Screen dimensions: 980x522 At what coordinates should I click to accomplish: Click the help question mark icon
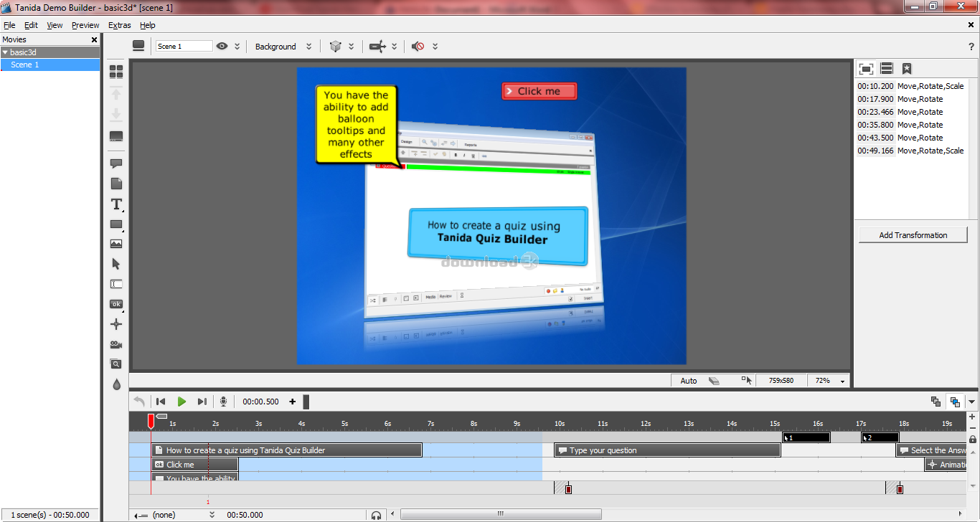[x=971, y=47]
